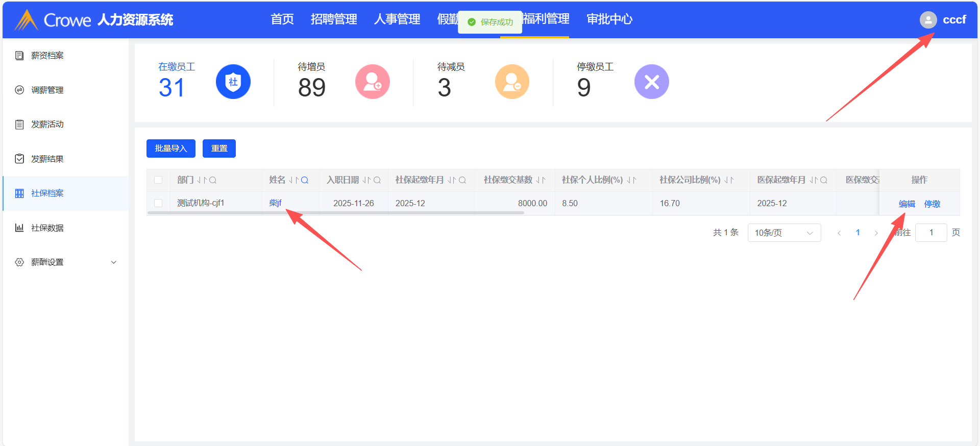Select page 1 in pagination
Viewport: 980px width, 446px height.
[x=858, y=233]
